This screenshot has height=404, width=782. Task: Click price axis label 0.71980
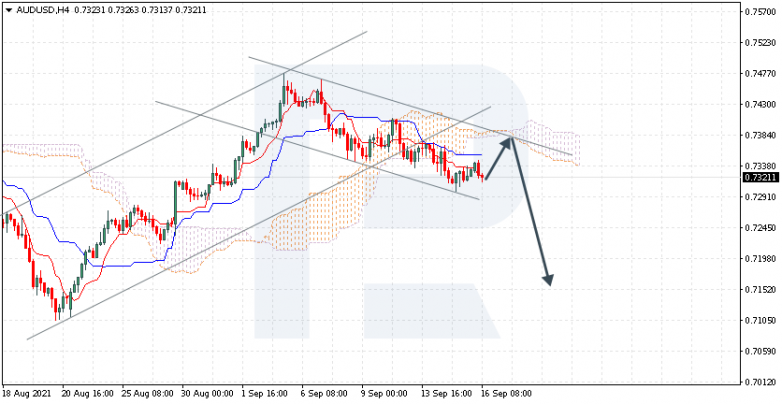tap(761, 259)
